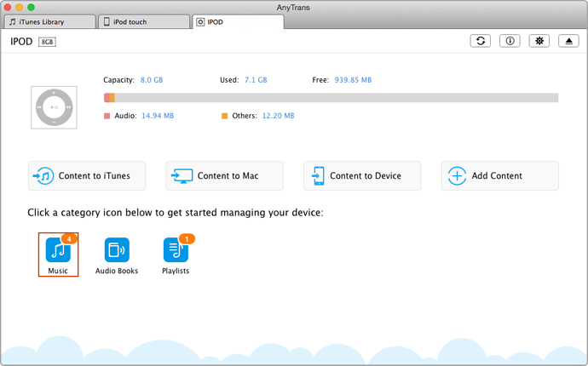Image resolution: width=588 pixels, height=366 pixels.
Task: Open settings gear button
Action: [x=539, y=41]
